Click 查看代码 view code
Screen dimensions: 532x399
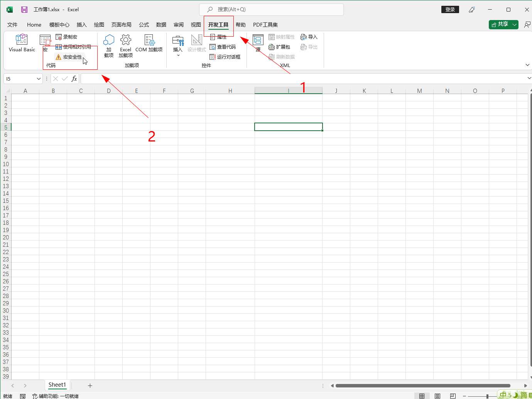pyautogui.click(x=223, y=47)
